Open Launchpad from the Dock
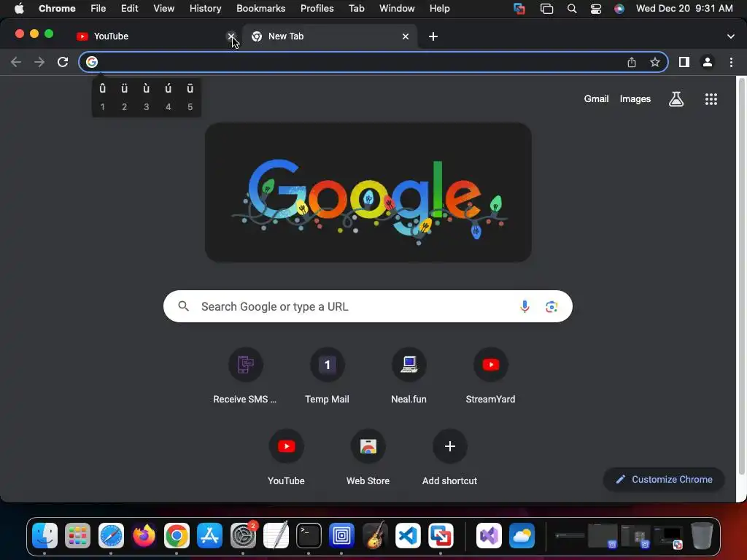This screenshot has width=747, height=560. click(x=77, y=536)
